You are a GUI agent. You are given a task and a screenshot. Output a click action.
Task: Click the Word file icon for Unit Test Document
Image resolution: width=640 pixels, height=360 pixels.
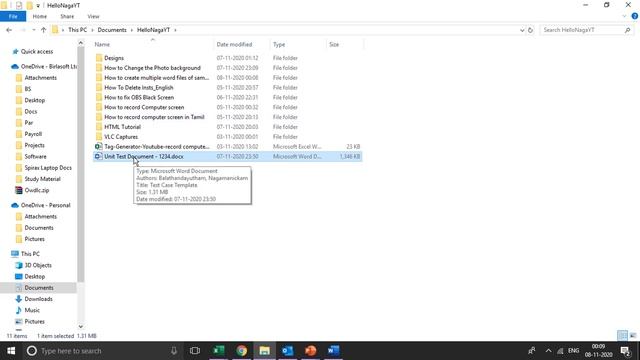click(98, 156)
